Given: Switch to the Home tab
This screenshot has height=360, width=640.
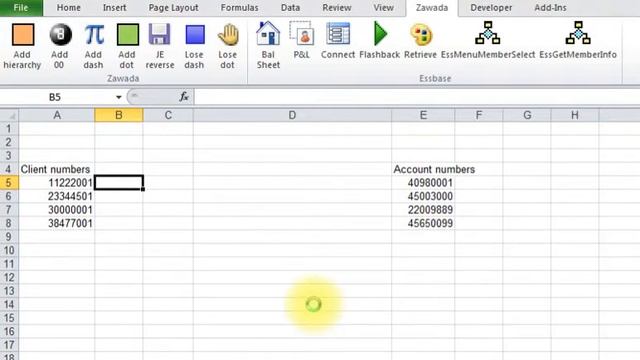Looking at the screenshot, I should coord(69,8).
